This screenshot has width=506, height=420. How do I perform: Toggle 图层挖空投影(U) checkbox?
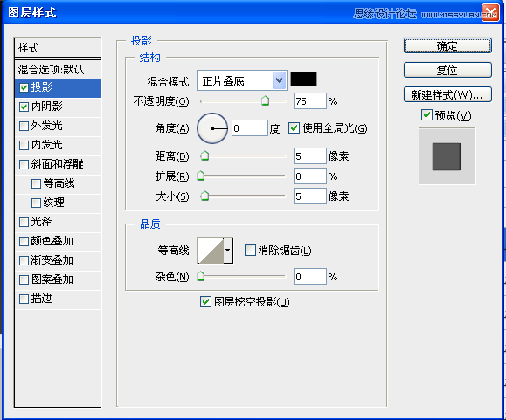point(205,302)
